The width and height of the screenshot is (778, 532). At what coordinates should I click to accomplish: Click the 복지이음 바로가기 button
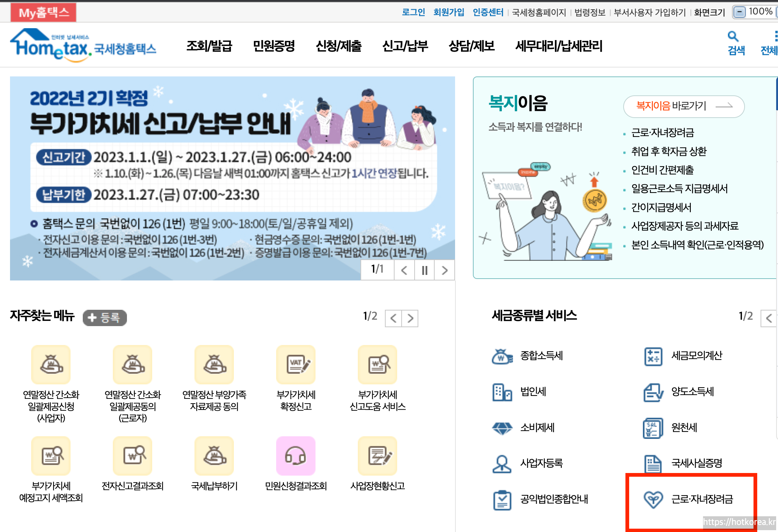[684, 106]
